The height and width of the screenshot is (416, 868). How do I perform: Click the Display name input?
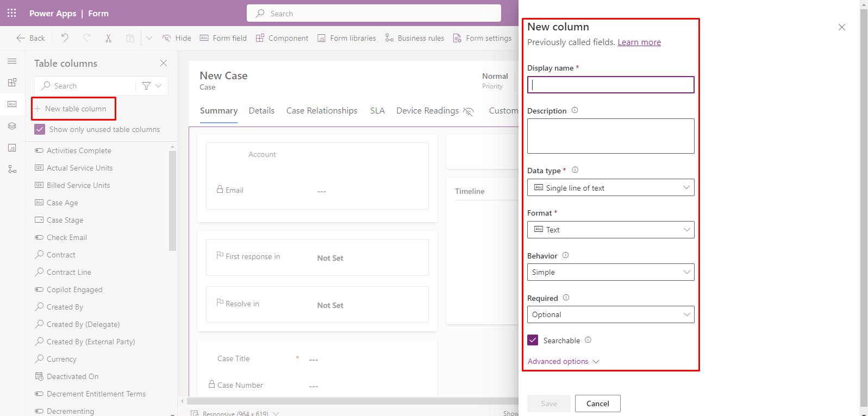(x=610, y=85)
